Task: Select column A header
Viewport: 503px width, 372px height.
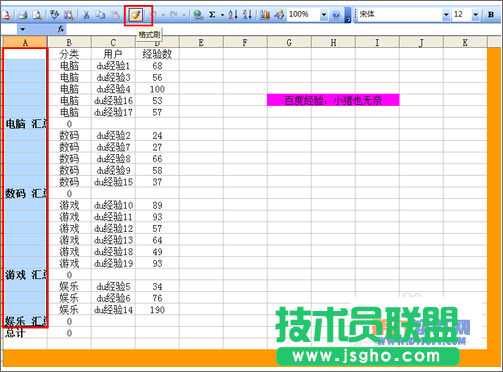Action: click(25, 42)
